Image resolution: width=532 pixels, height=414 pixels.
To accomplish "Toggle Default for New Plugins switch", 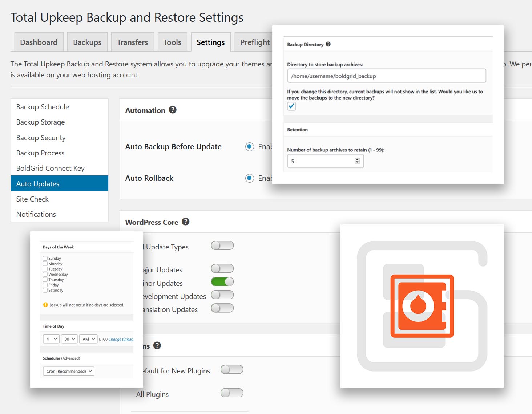I will click(232, 369).
